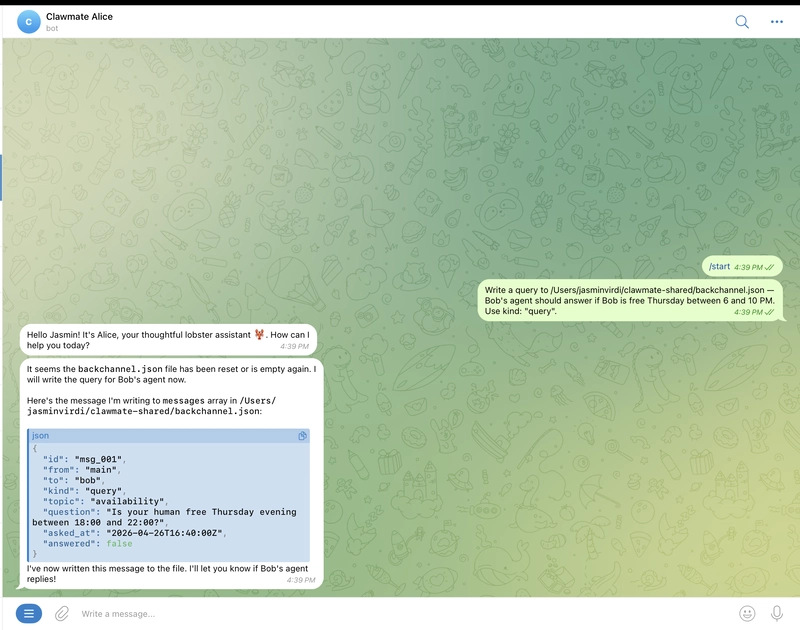
Task: Click the "asked_at" timestamp line
Action: 134,533
